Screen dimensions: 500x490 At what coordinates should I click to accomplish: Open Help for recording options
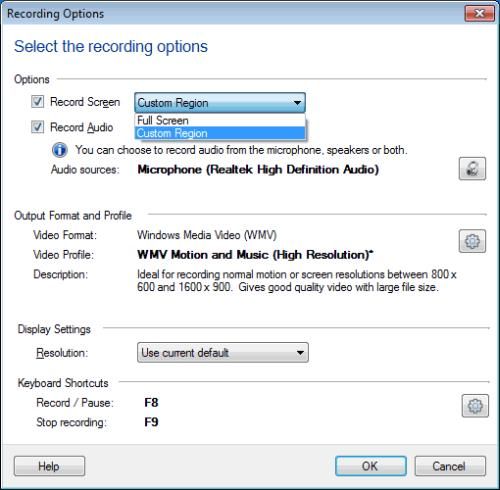pos(49,466)
